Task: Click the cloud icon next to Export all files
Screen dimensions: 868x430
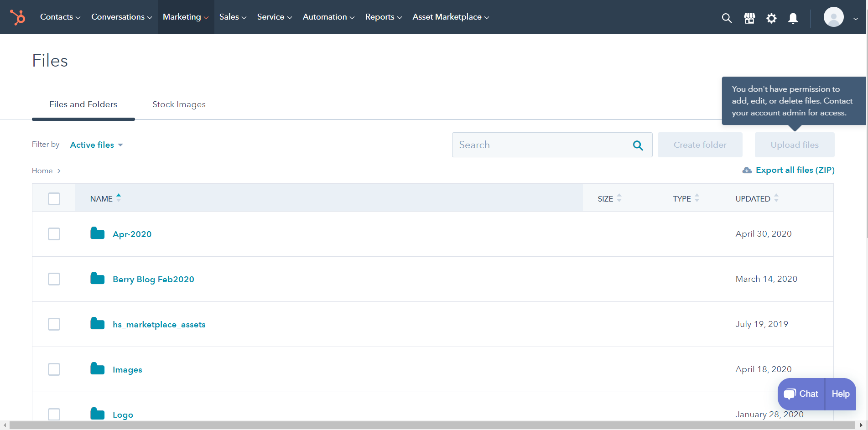Action: pyautogui.click(x=747, y=170)
